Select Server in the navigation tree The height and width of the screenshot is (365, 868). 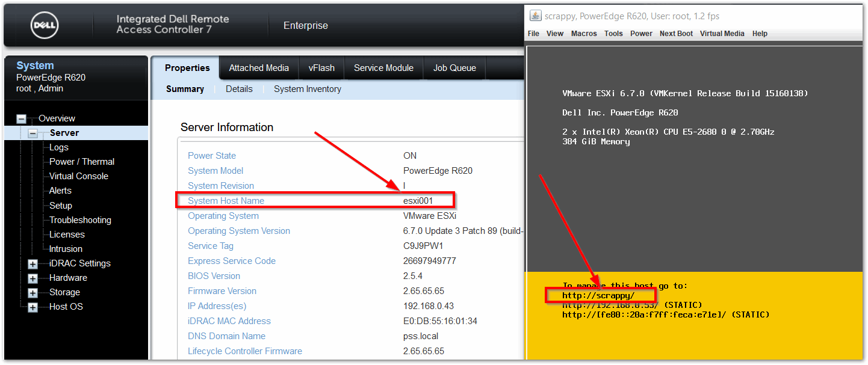[x=64, y=133]
